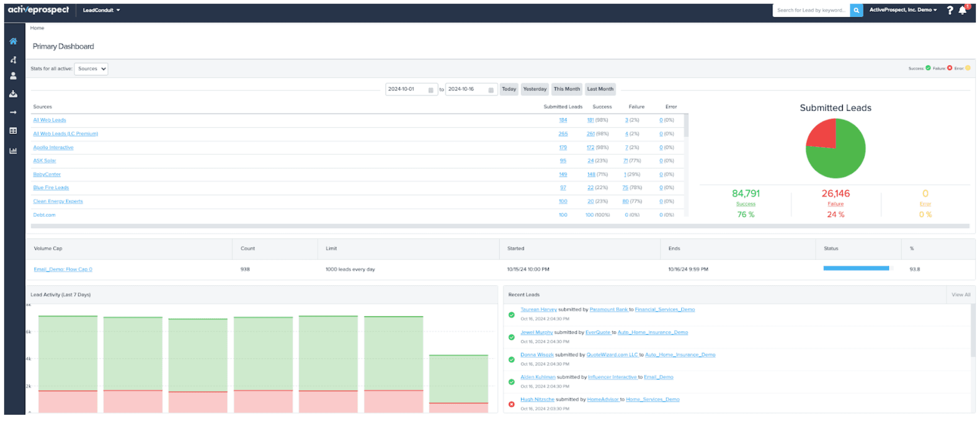This screenshot has height=424, width=980.
Task: Open the Blue Fire Leads source
Action: click(51, 188)
